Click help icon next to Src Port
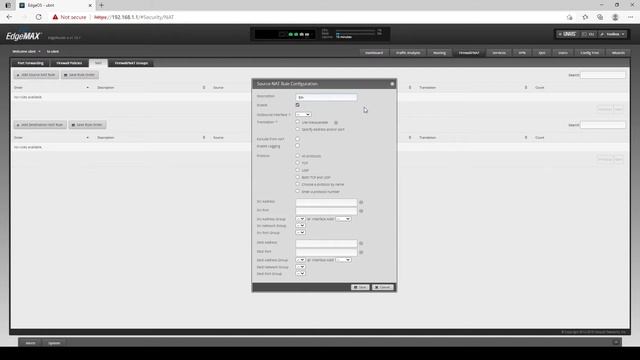The width and height of the screenshot is (640, 360). [361, 211]
